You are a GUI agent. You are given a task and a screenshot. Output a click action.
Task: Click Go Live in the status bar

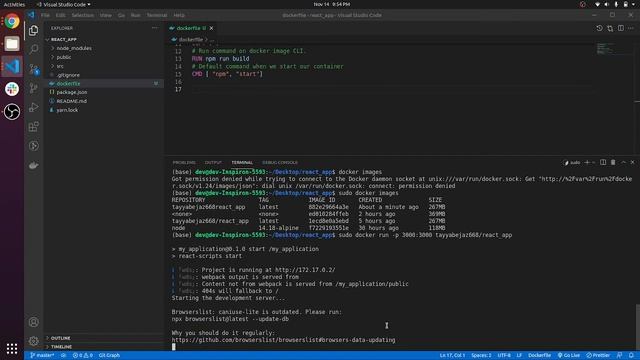click(569, 356)
